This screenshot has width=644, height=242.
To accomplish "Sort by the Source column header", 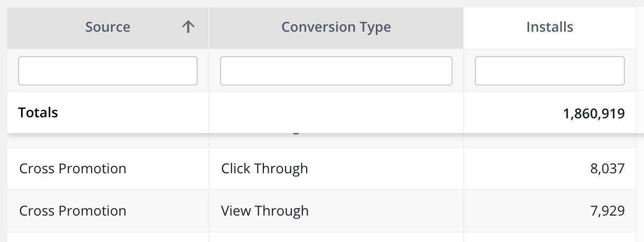I will 108,27.
